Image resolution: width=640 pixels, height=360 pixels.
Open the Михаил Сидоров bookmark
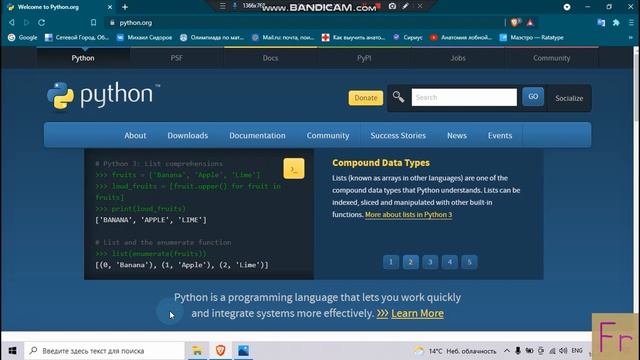(144, 38)
